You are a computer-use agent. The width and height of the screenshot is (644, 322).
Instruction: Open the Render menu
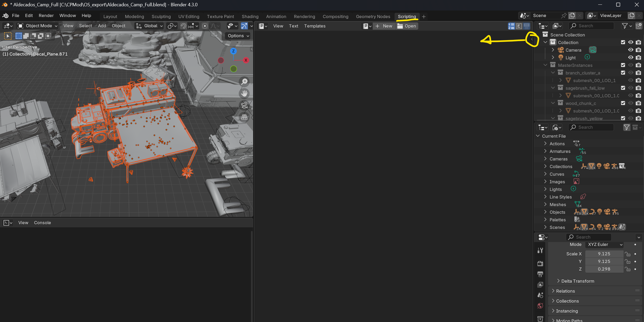[x=46, y=15]
